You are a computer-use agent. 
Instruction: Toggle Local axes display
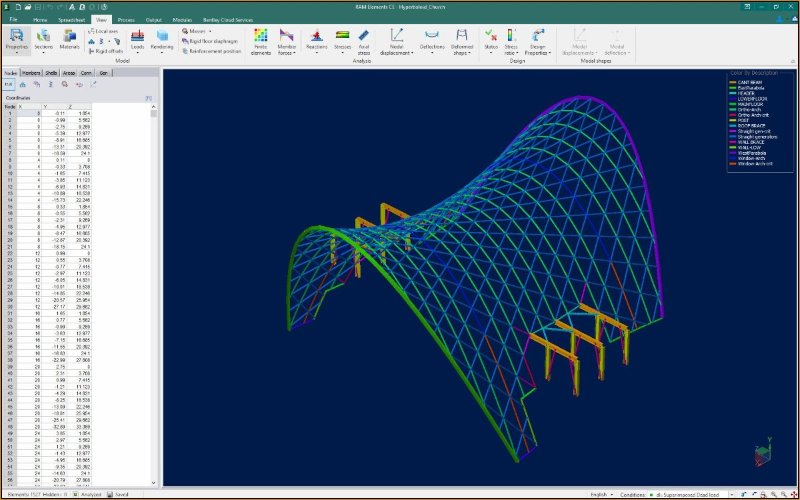coord(103,31)
